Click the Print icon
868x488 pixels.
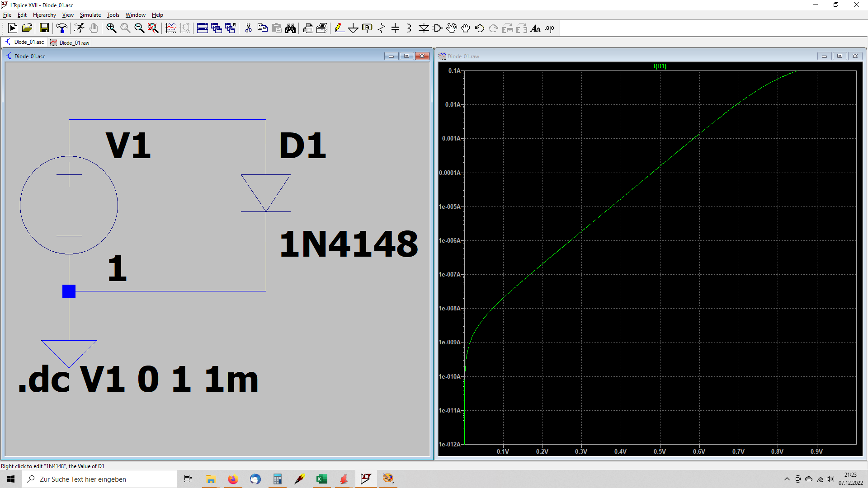pyautogui.click(x=308, y=28)
